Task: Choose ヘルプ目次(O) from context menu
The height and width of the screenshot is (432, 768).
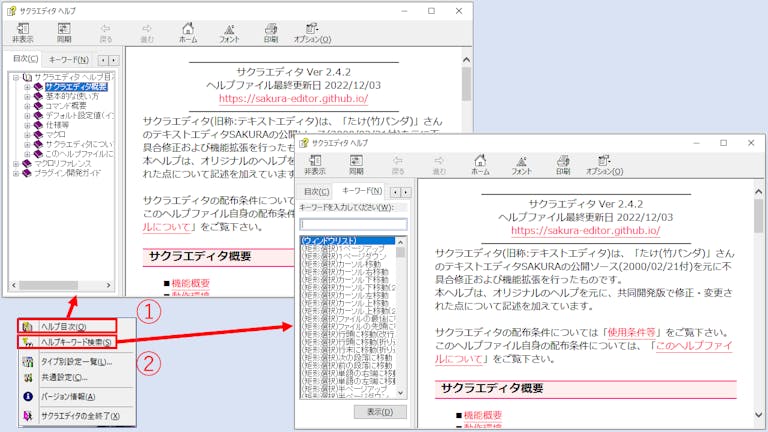Action: tap(67, 327)
